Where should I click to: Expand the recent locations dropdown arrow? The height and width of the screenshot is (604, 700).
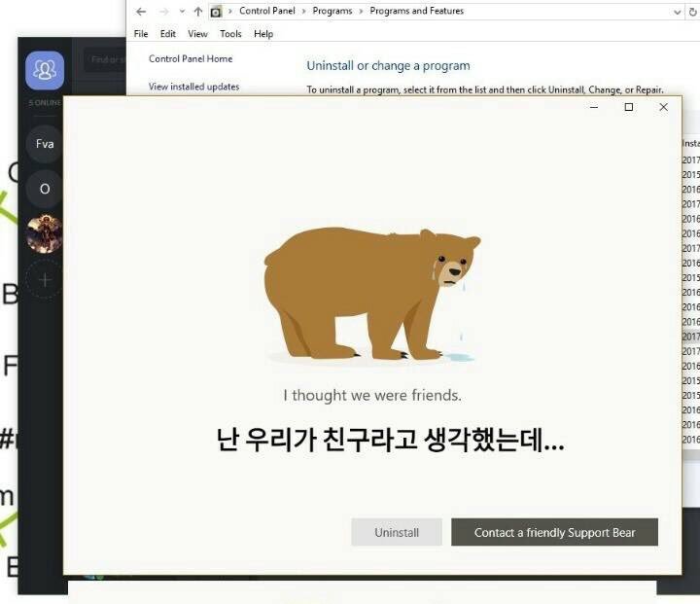click(x=182, y=12)
